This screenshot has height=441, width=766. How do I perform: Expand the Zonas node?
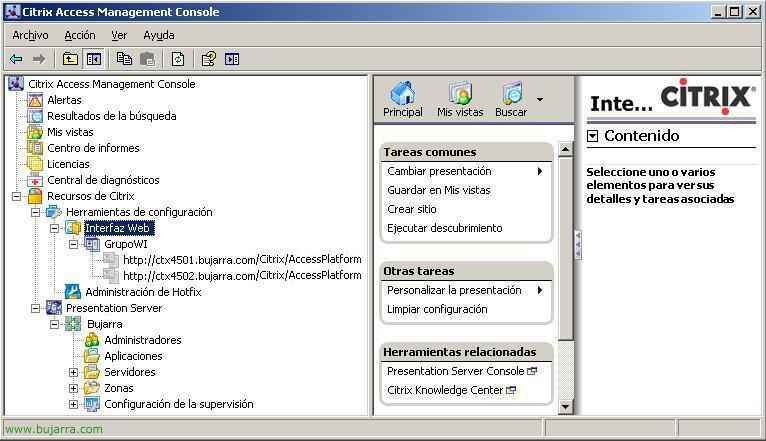(73, 389)
